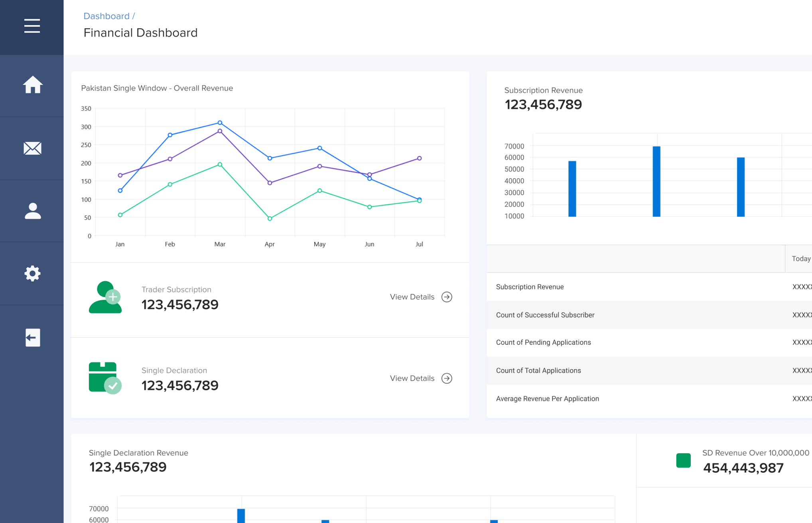Image resolution: width=812 pixels, height=523 pixels.
Task: Click the tallest bar in Subscription Revenue chart
Action: coord(656,182)
